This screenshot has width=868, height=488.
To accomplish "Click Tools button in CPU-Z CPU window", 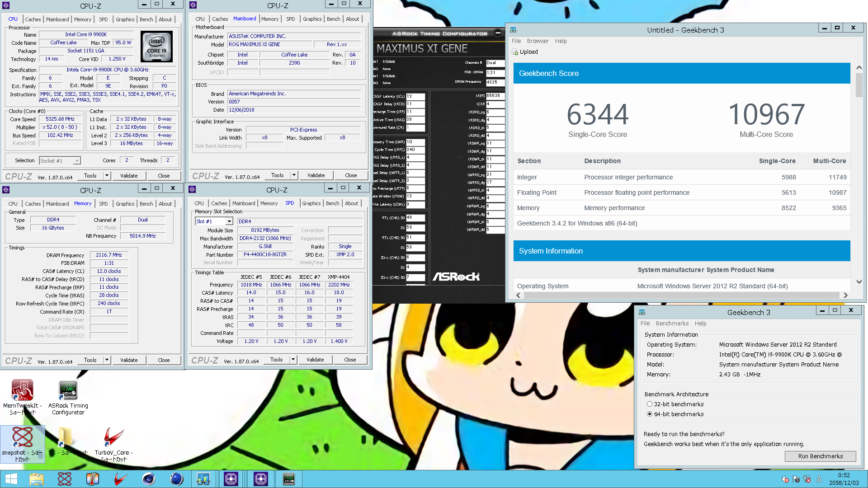I will click(x=90, y=176).
